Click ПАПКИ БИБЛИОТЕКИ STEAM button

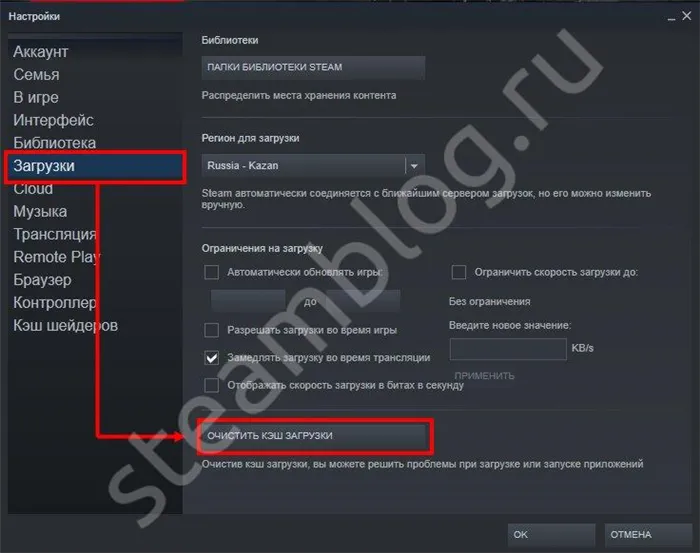[x=313, y=67]
